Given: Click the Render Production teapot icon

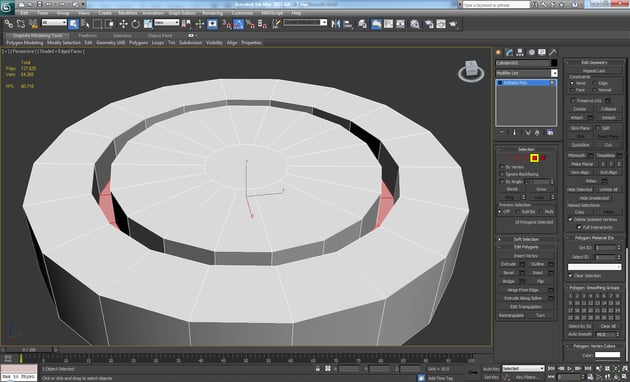Looking at the screenshot, I should click(453, 24).
